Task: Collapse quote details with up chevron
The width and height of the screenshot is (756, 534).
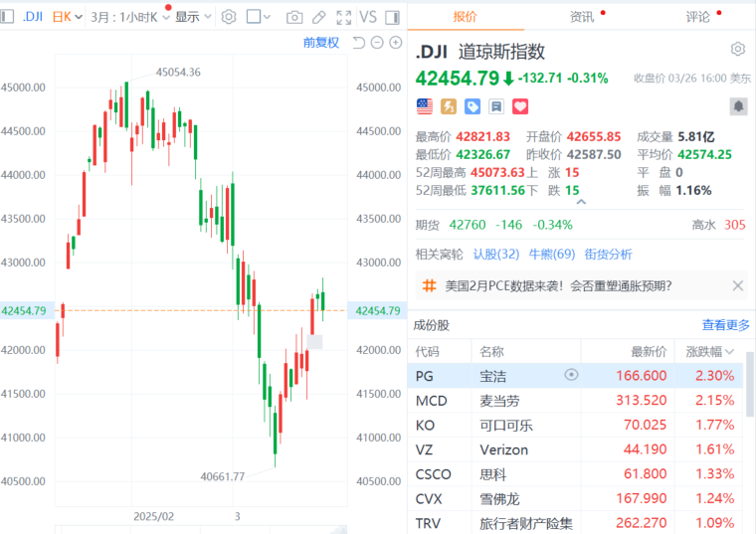Action: (582, 202)
